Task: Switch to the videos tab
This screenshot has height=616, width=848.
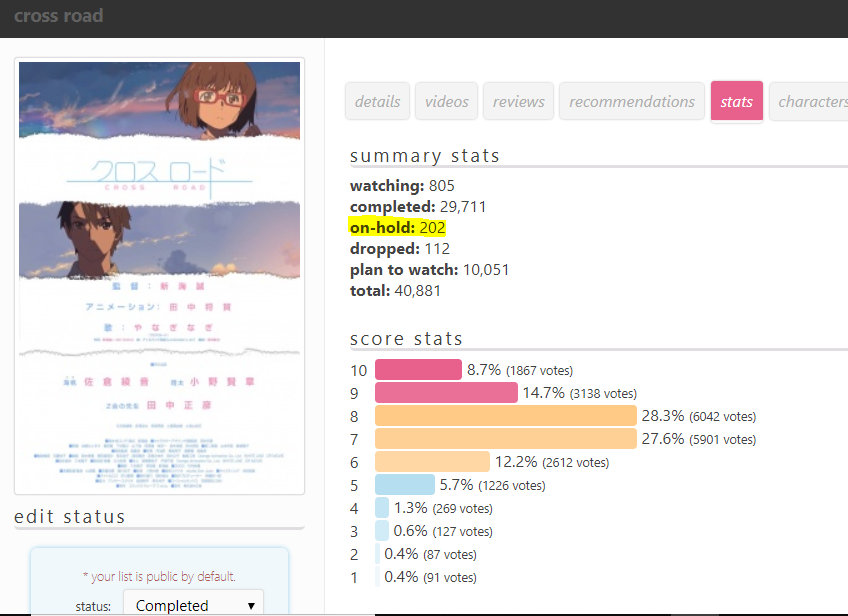Action: [x=446, y=101]
